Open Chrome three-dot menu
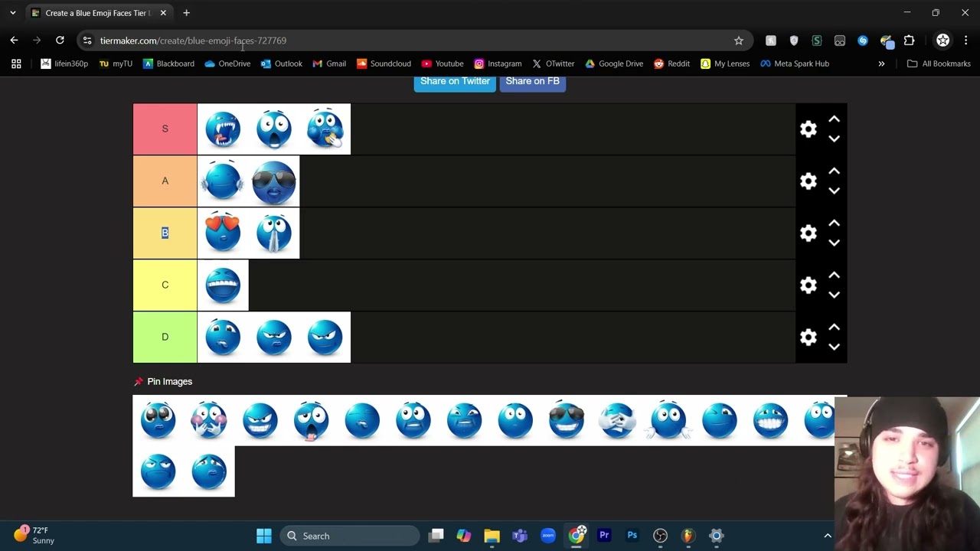Viewport: 980px width, 551px height. (x=965, y=41)
